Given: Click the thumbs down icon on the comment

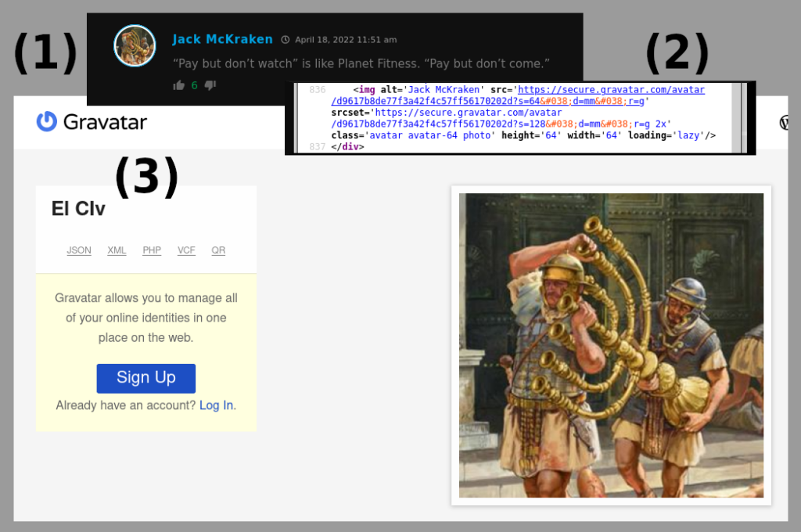Looking at the screenshot, I should 210,85.
